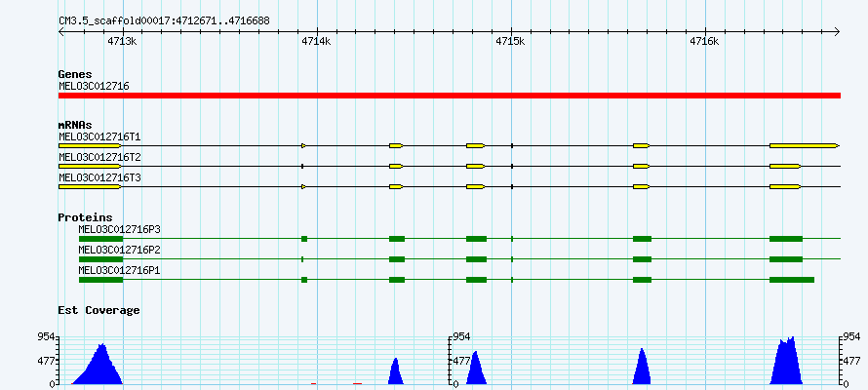This screenshot has width=868, height=390.
Task: Click the 4714k ruler label
Action: click(316, 41)
